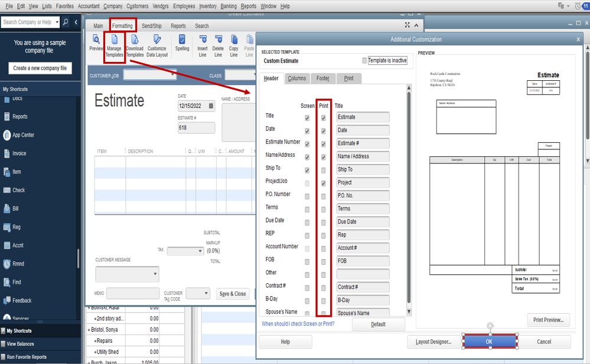
Task: Open View Balances in left pane
Action: click(20, 344)
